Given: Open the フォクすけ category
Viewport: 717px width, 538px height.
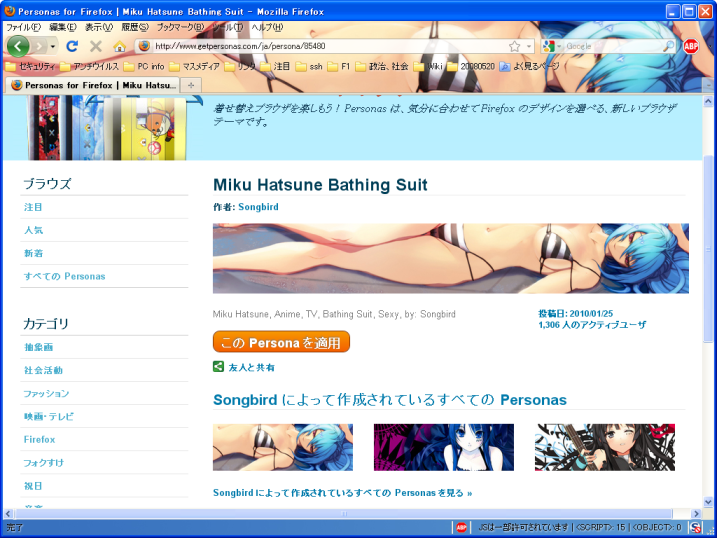Looking at the screenshot, I should coord(43,463).
